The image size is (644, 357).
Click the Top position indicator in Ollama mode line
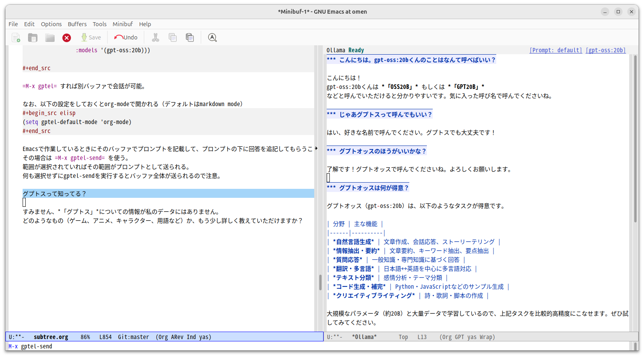pos(403,337)
